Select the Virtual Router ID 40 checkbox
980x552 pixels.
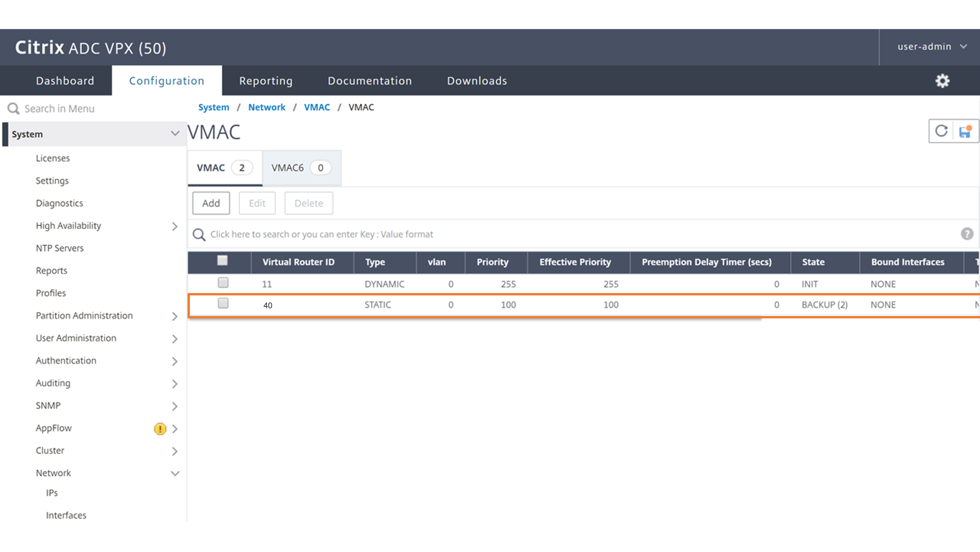pos(223,303)
